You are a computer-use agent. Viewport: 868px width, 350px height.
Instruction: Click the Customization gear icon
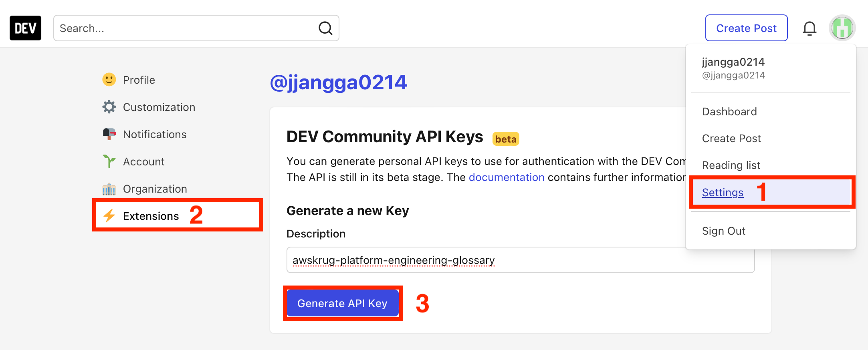click(109, 107)
